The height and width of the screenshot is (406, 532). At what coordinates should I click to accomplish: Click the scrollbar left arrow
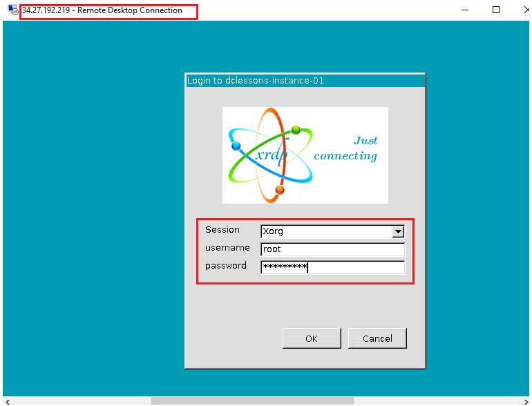pos(8,402)
